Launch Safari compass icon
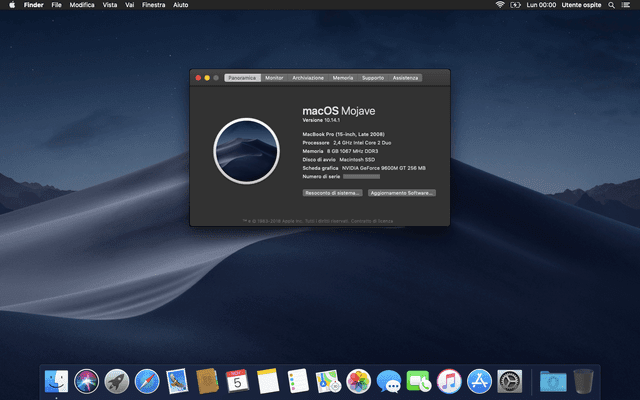The image size is (640, 400). (x=147, y=381)
